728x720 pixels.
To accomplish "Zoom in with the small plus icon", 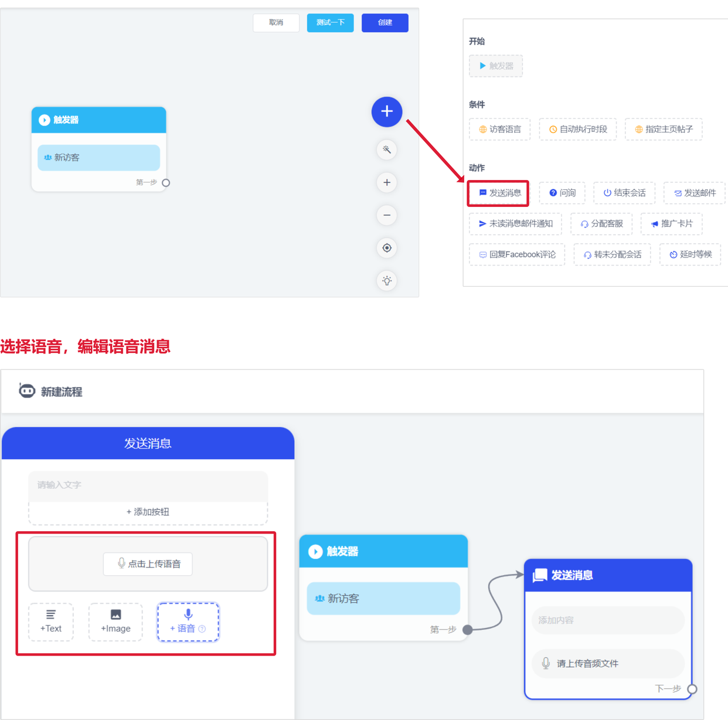I will [387, 182].
